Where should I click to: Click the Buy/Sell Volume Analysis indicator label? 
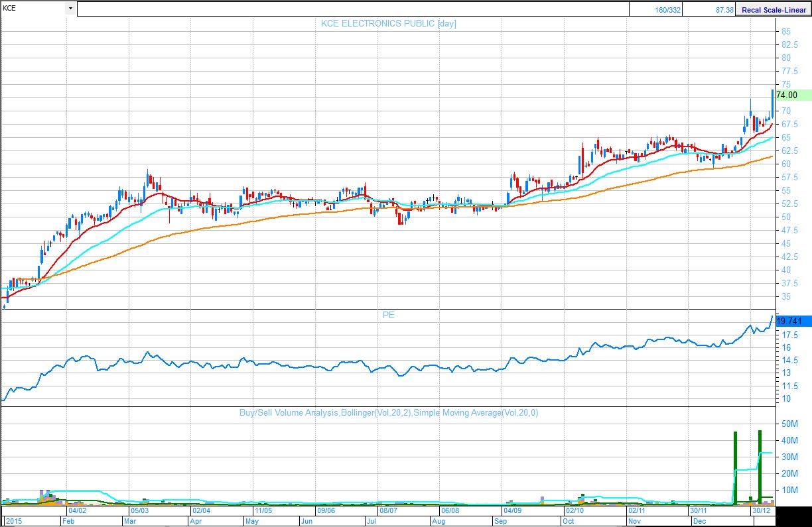coord(388,412)
